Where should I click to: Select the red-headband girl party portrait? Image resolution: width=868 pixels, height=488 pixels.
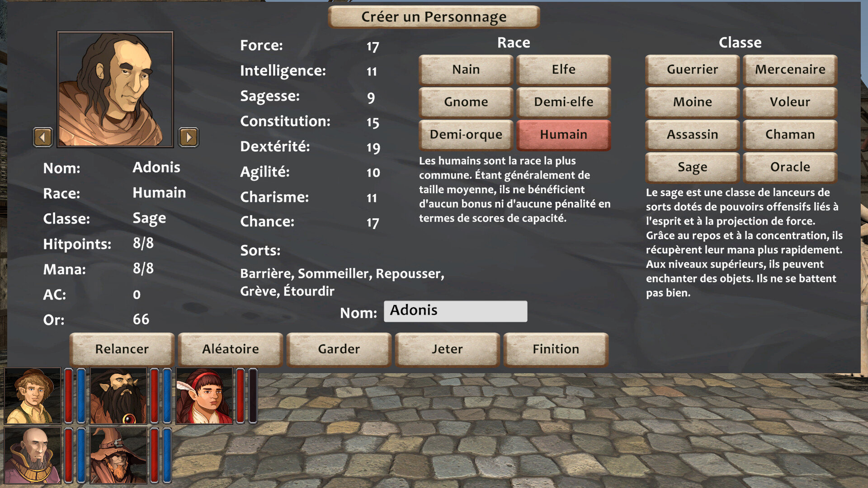(204, 396)
